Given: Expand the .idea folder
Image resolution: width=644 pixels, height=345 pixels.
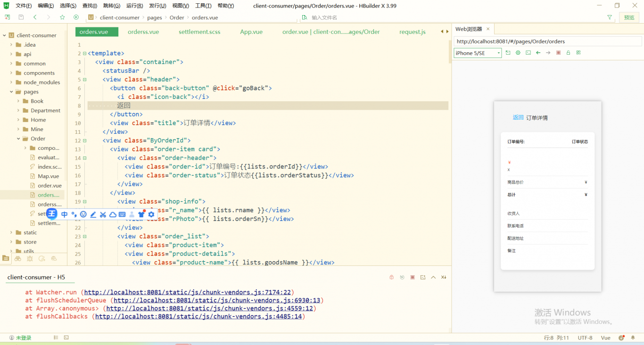Looking at the screenshot, I should pyautogui.click(x=11, y=45).
